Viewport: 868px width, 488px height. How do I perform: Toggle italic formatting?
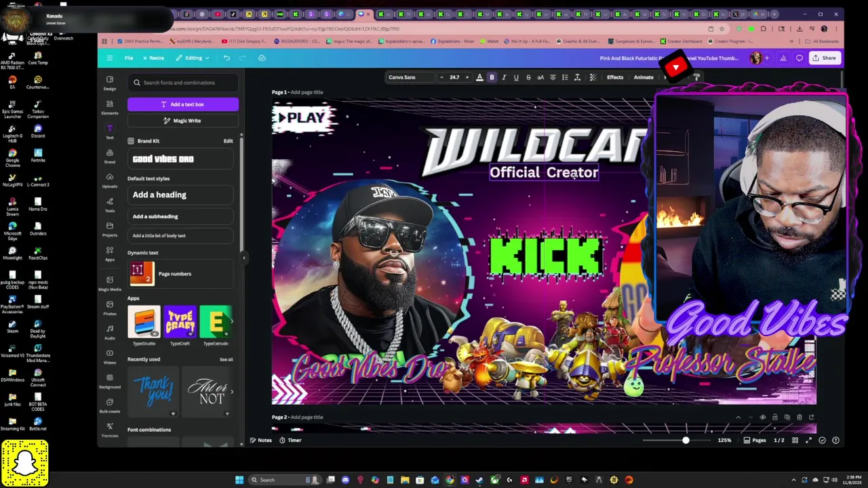(x=504, y=77)
